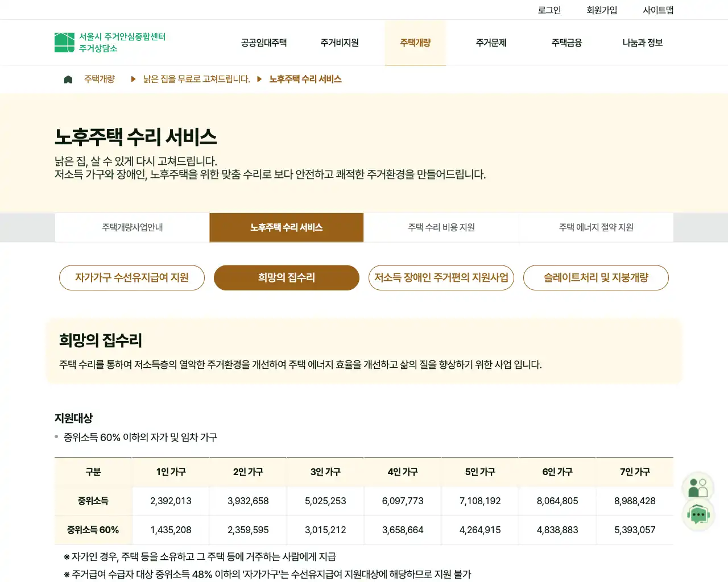The height and width of the screenshot is (582, 728).
Task: Open the 회원가입 link
Action: [x=602, y=10]
